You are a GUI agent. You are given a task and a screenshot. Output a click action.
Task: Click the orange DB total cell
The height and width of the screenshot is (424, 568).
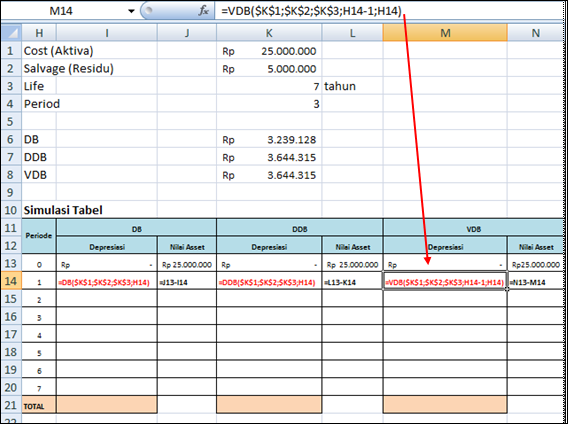107,404
